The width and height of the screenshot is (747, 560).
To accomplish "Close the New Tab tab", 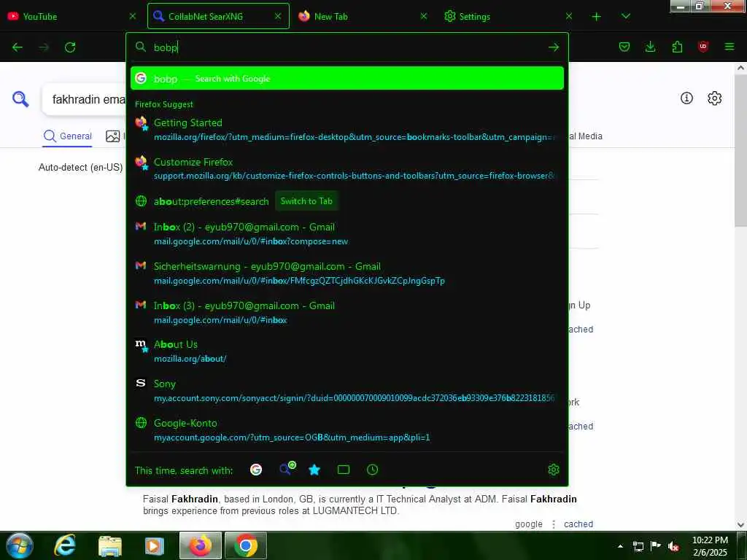I will 424,16.
